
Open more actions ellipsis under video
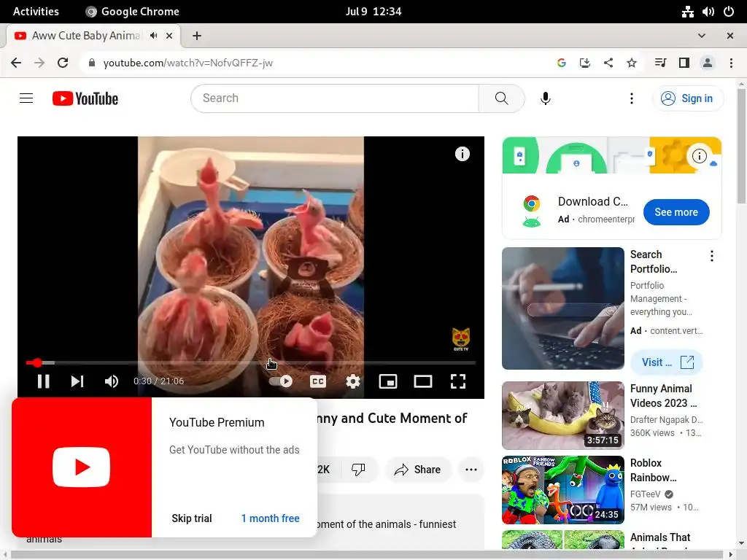coord(471,470)
